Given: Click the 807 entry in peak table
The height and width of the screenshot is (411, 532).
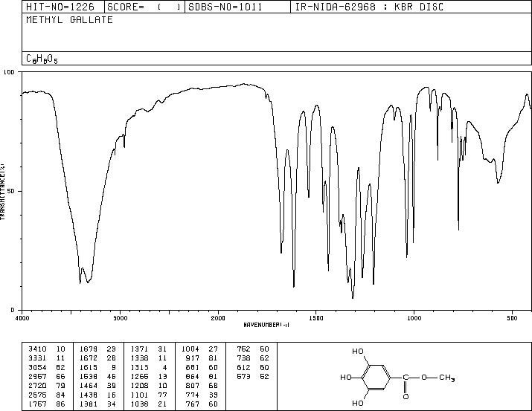Looking at the screenshot, I should [193, 386].
